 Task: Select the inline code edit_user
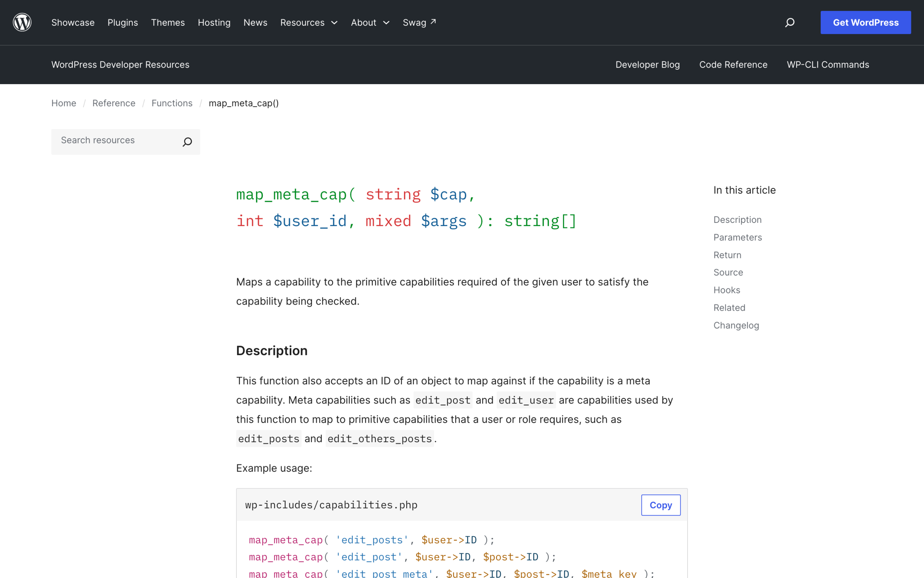pyautogui.click(x=526, y=400)
